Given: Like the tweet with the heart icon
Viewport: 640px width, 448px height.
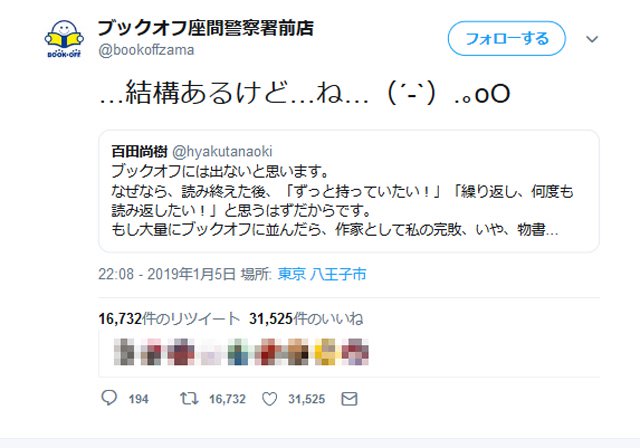Looking at the screenshot, I should pyautogui.click(x=269, y=399).
